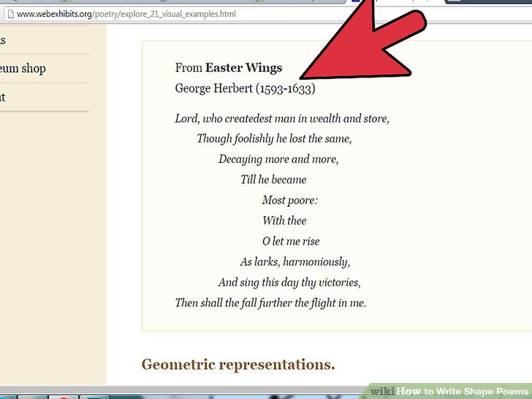The width and height of the screenshot is (532, 399).
Task: Click the line "As larks, harmoniously,"
Action: coord(294,262)
